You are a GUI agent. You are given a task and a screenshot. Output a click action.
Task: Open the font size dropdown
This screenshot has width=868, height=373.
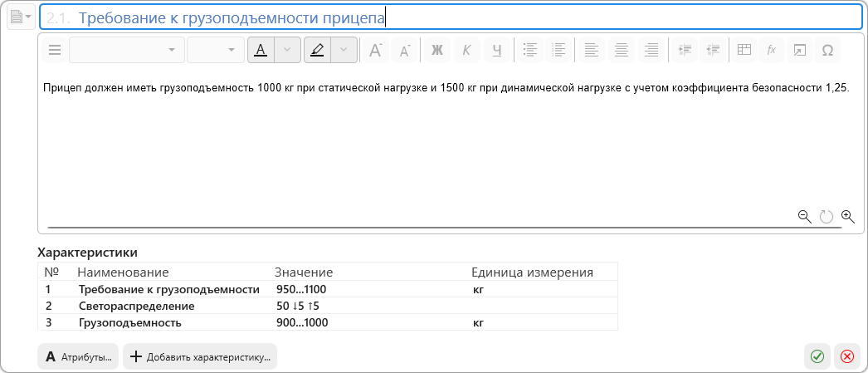(215, 51)
